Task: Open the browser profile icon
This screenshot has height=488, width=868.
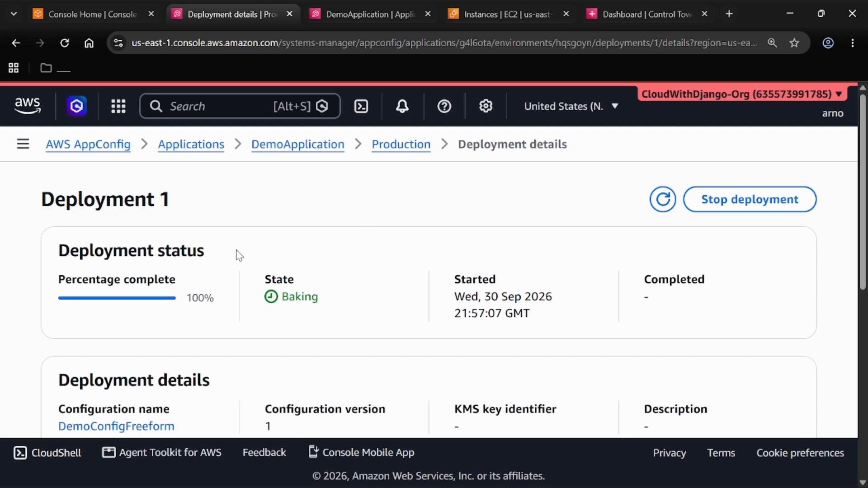Action: 828,43
